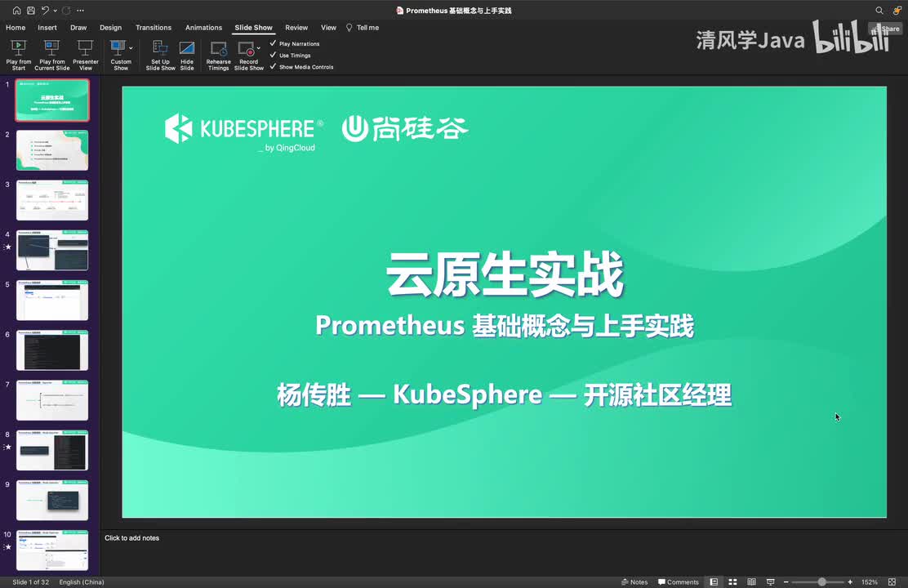Toggle the Notes pane button

pyautogui.click(x=634, y=582)
